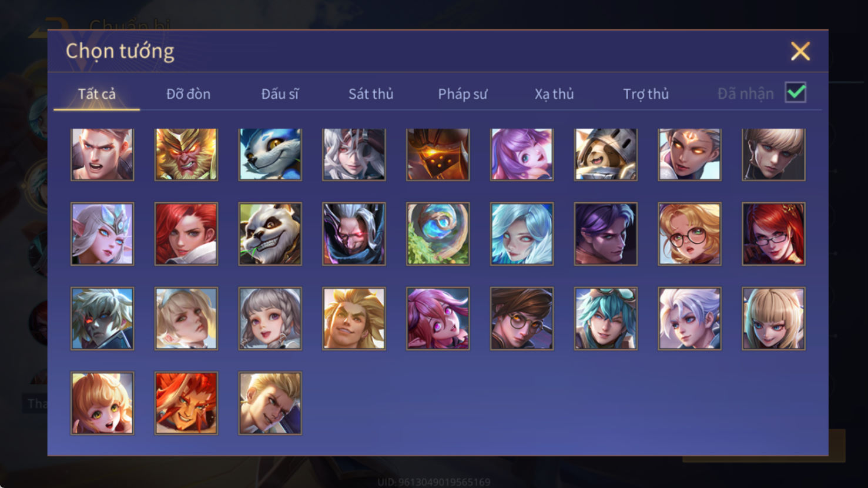Image resolution: width=868 pixels, height=488 pixels.
Task: Select the red-haired woman with glasses
Action: coord(773,234)
